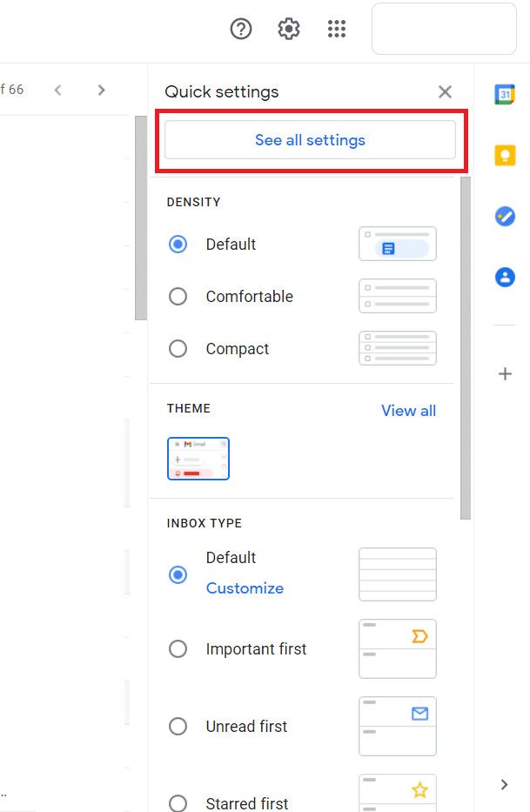The height and width of the screenshot is (812, 530).
Task: Open Google Calendar from the side panel
Action: click(505, 94)
